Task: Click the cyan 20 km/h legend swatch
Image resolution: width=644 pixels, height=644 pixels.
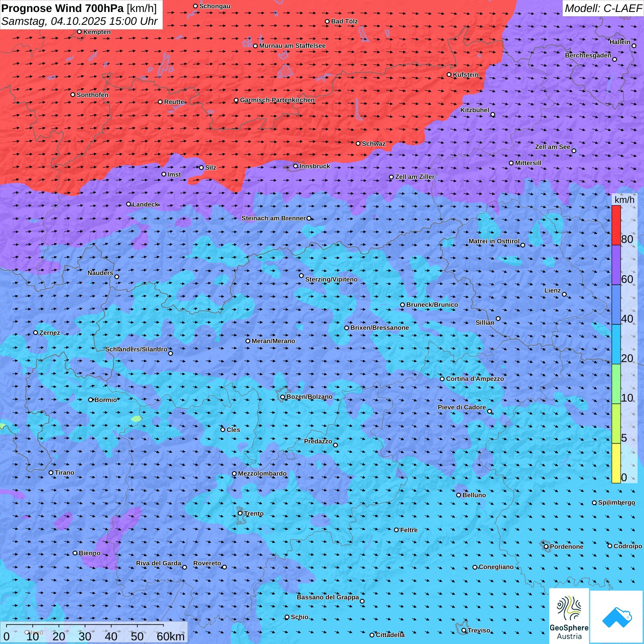Action: [x=616, y=345]
